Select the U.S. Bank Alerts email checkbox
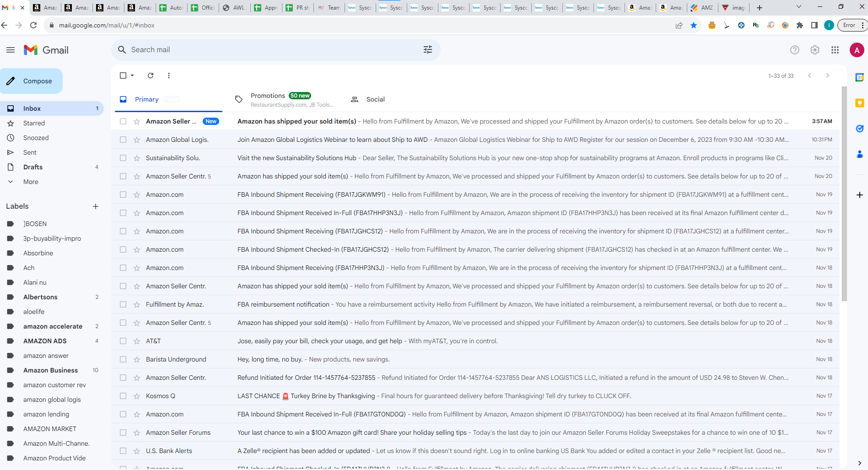The image size is (868, 470). [123, 451]
